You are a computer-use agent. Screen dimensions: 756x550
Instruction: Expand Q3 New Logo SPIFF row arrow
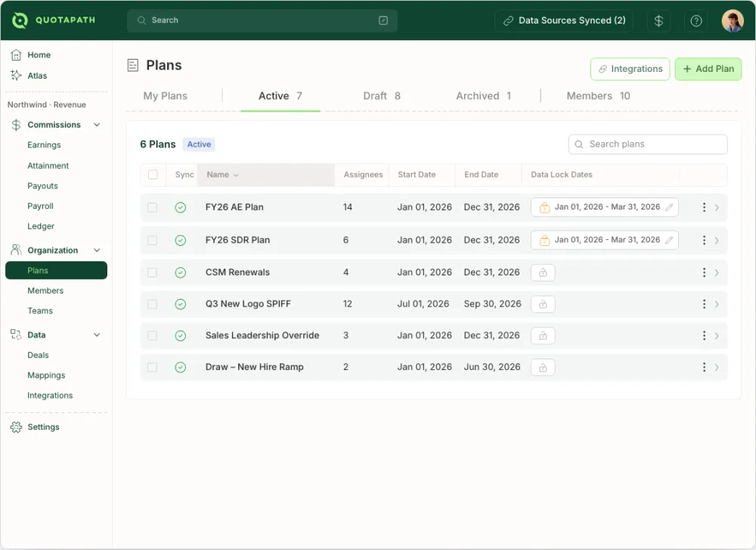tap(717, 304)
